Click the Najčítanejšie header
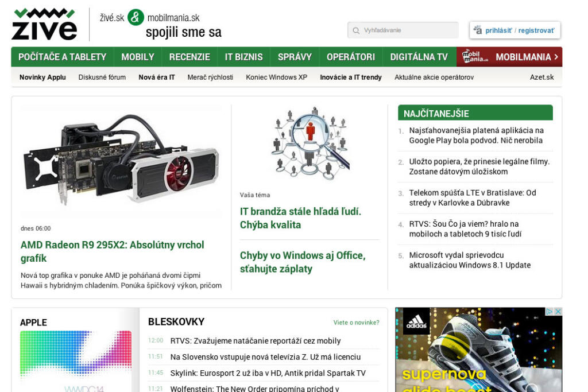 tap(475, 113)
